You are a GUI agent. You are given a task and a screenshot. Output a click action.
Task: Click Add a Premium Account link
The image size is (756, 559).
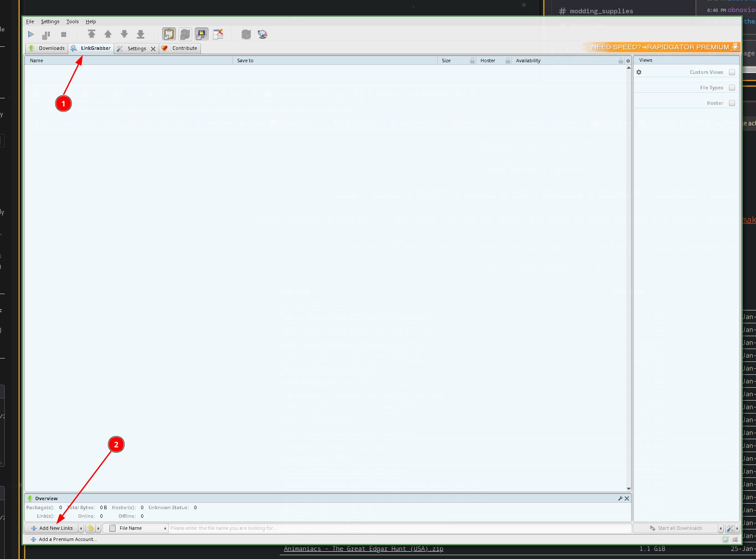tap(64, 539)
